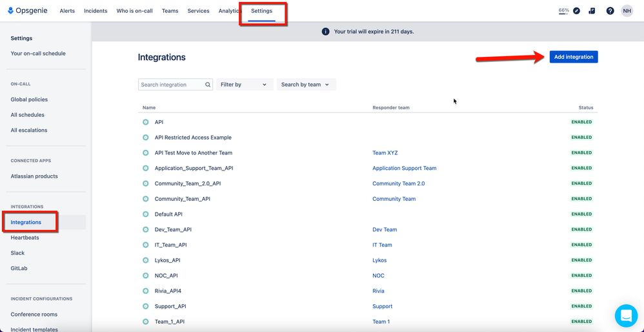Image resolution: width=644 pixels, height=332 pixels.
Task: Click the icon beside Default API
Action: click(x=145, y=214)
